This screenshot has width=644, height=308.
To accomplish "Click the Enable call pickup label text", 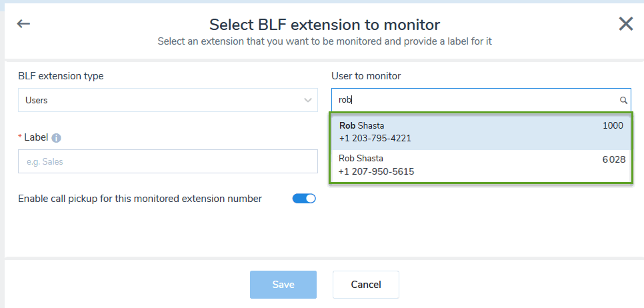I will coord(140,199).
